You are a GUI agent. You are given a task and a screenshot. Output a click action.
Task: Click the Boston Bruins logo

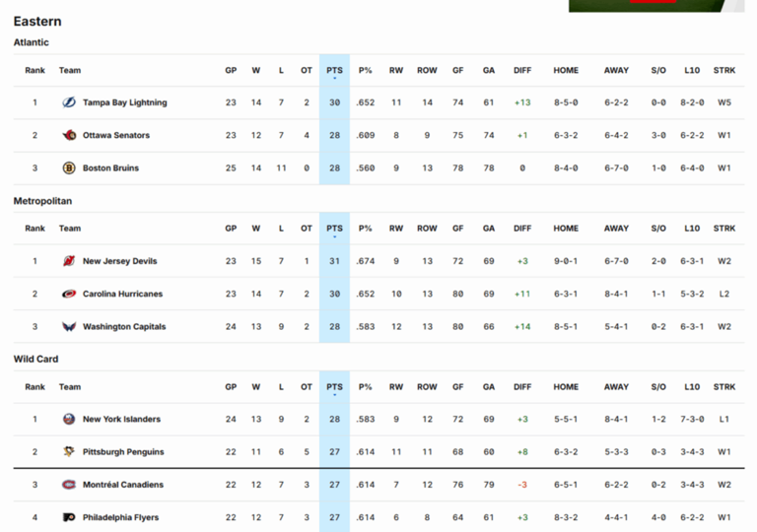pyautogui.click(x=69, y=168)
